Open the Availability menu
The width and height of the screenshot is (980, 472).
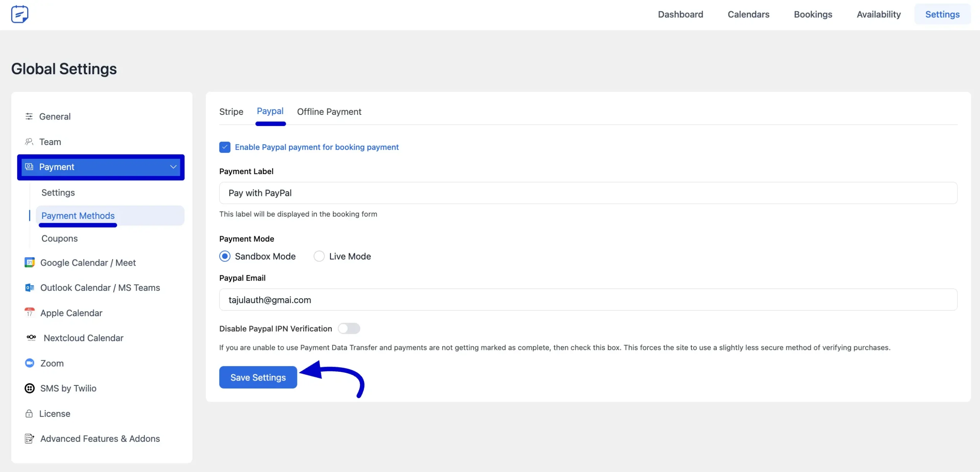(x=879, y=14)
